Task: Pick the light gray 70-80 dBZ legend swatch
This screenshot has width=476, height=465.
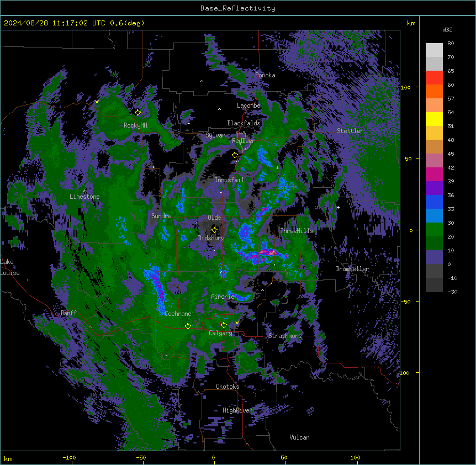Action: 434,50
